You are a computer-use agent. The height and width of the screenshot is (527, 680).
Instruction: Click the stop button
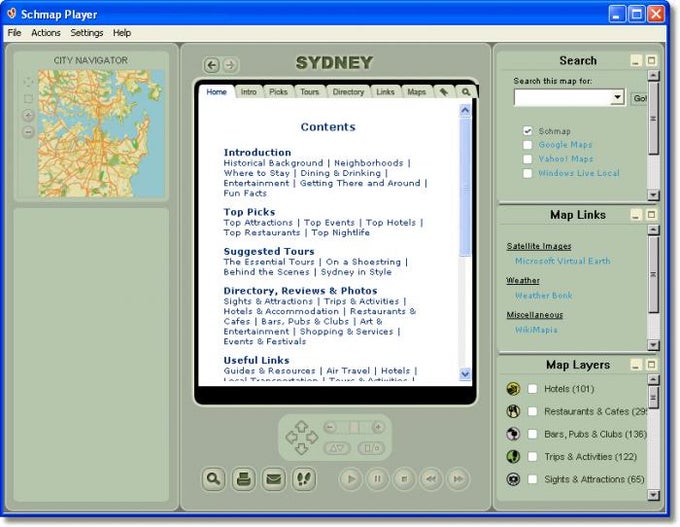(404, 479)
